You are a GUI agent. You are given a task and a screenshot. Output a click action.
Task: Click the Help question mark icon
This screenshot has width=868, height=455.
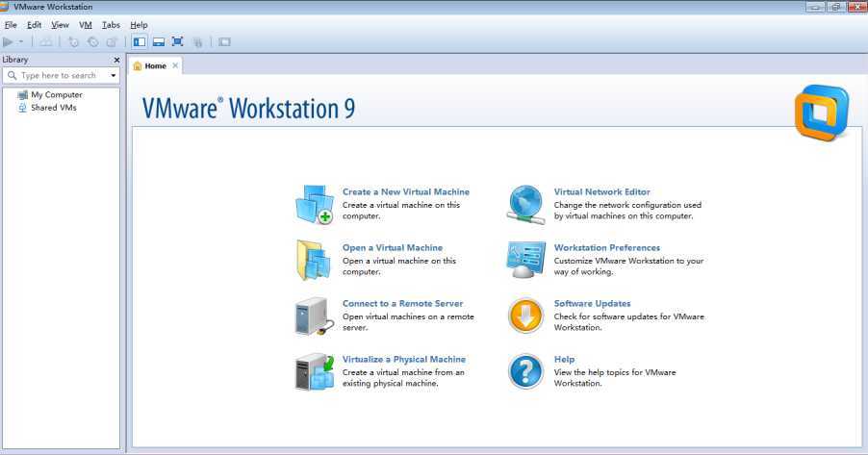(x=525, y=371)
